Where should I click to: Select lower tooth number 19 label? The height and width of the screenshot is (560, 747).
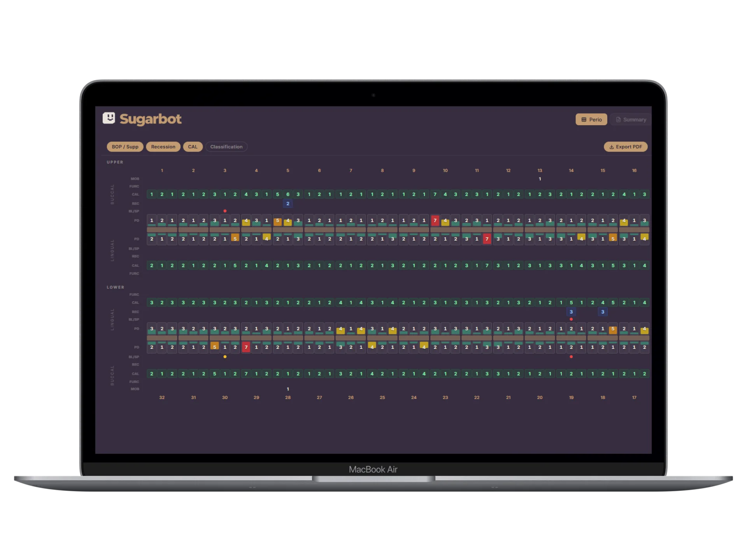coord(571,397)
